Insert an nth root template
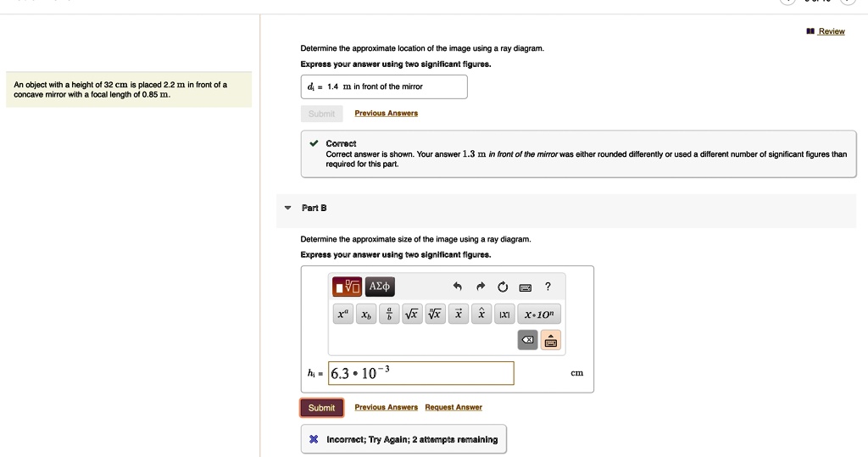Viewport: 868px width, 457px height. (435, 315)
